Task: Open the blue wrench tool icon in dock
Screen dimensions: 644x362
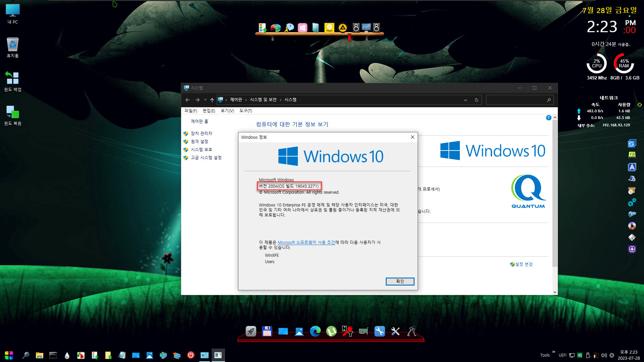Action: [x=379, y=331]
